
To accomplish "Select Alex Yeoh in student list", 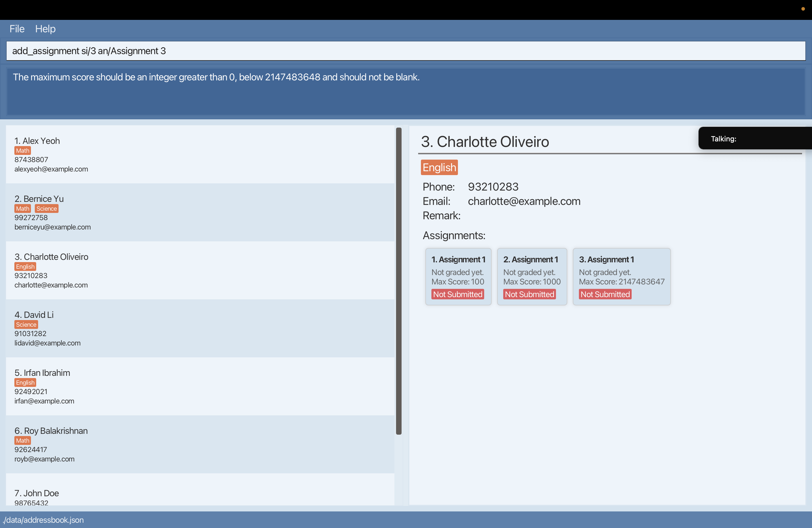I will pyautogui.click(x=200, y=155).
